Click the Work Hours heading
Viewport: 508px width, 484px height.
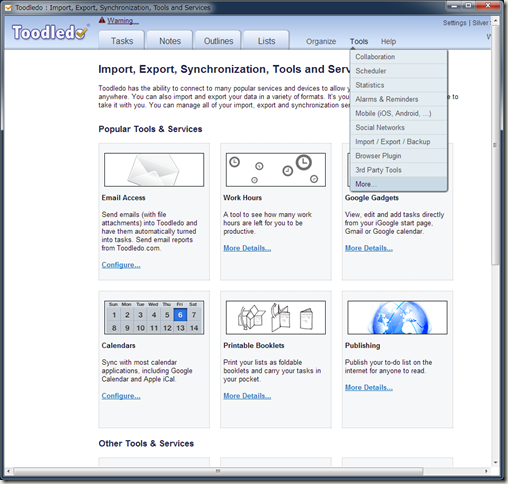[242, 198]
